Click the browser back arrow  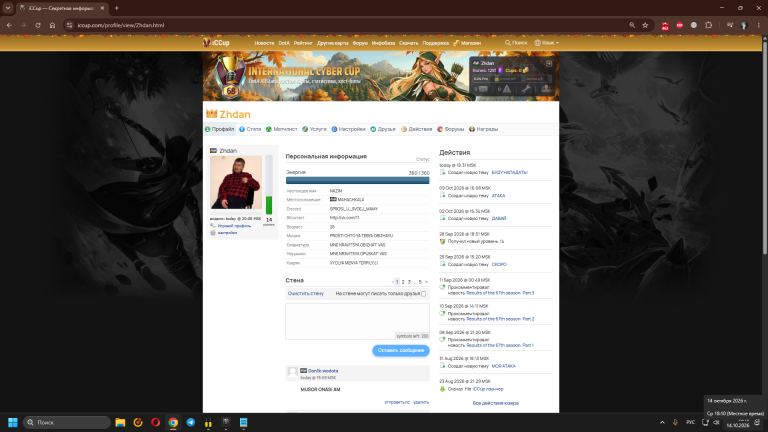pos(9,25)
